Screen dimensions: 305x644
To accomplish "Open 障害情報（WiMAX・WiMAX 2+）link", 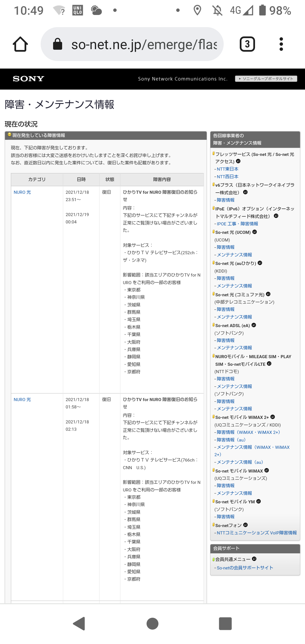I will [248, 432].
